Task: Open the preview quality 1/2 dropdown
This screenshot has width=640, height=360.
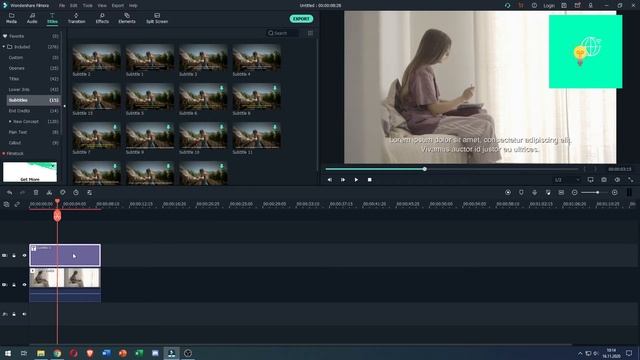Action: point(567,180)
